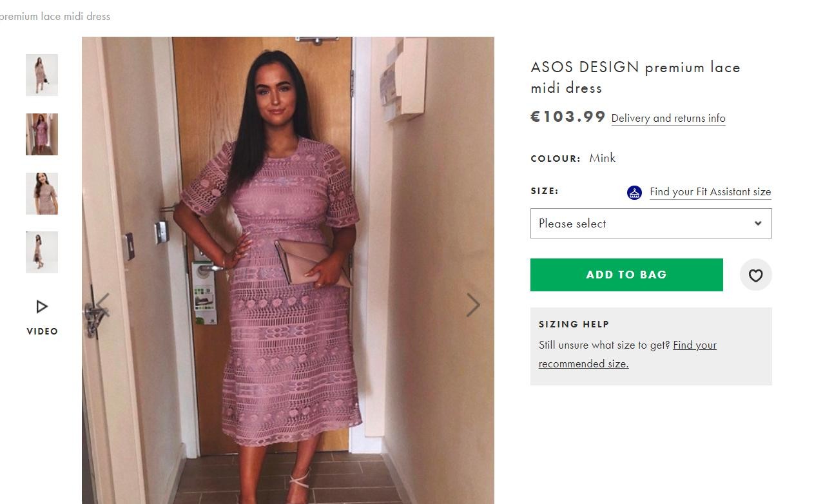Viewport: 814px width, 504px height.
Task: Click the Fit Assistant hanger icon
Action: point(634,192)
